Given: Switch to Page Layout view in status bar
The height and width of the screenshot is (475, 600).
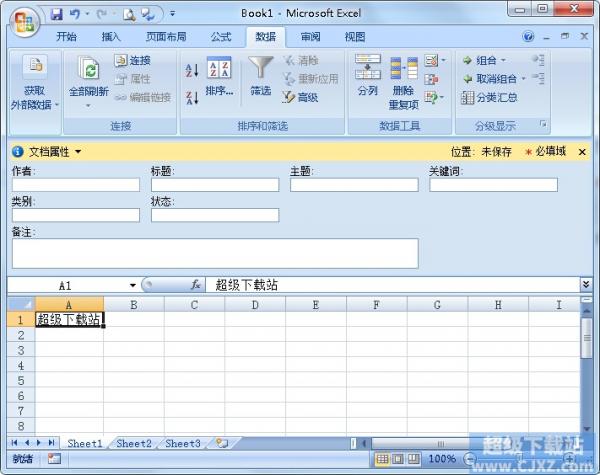Looking at the screenshot, I should [x=398, y=459].
